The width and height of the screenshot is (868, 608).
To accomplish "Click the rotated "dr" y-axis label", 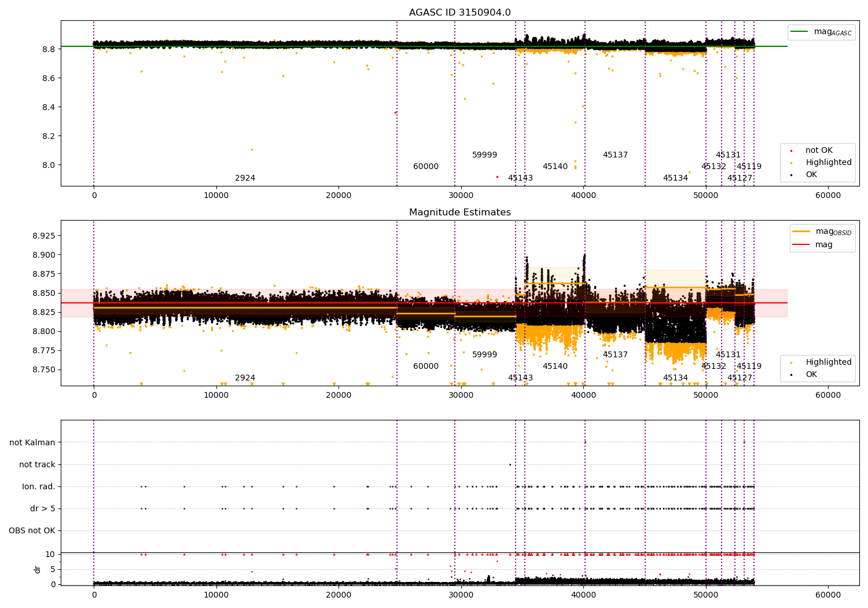I will pos(38,569).
